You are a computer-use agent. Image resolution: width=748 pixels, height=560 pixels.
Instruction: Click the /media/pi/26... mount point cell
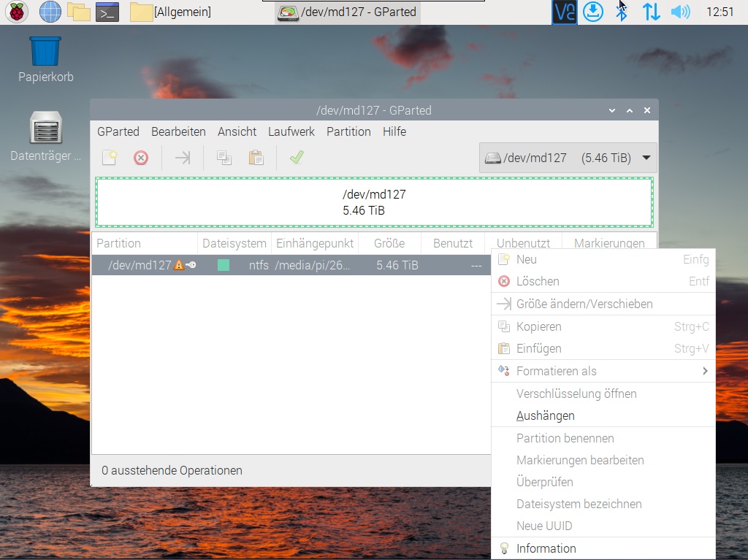[313, 265]
